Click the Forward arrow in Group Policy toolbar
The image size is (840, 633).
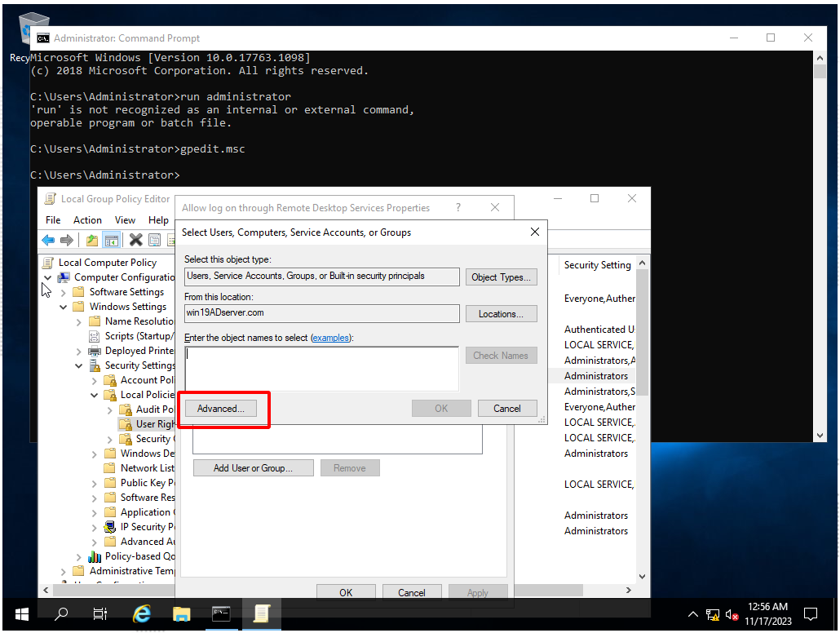tap(67, 240)
